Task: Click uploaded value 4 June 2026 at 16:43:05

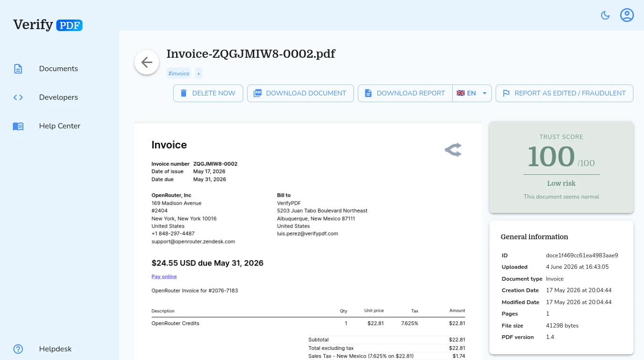Action: [x=577, y=267]
